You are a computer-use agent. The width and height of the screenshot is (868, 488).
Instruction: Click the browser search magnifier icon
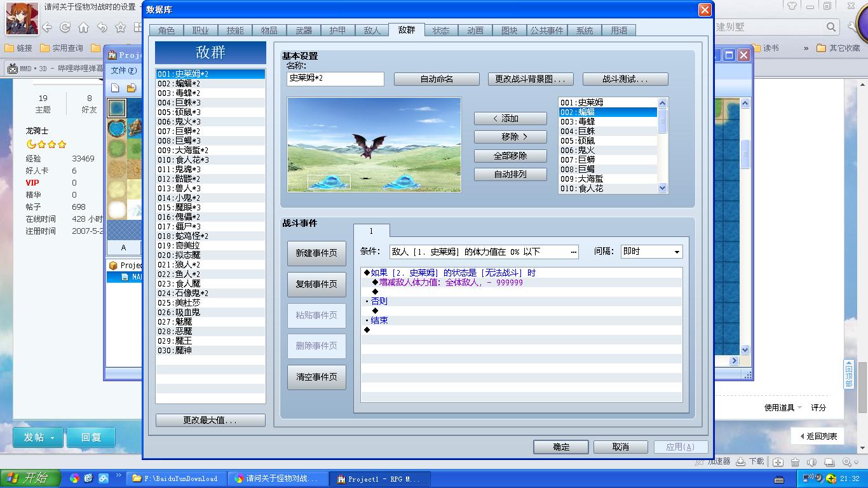click(831, 27)
